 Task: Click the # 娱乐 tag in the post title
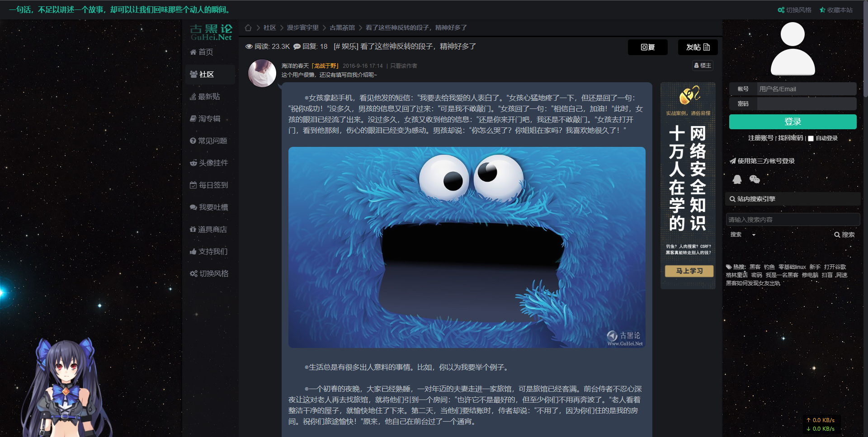[x=346, y=47]
